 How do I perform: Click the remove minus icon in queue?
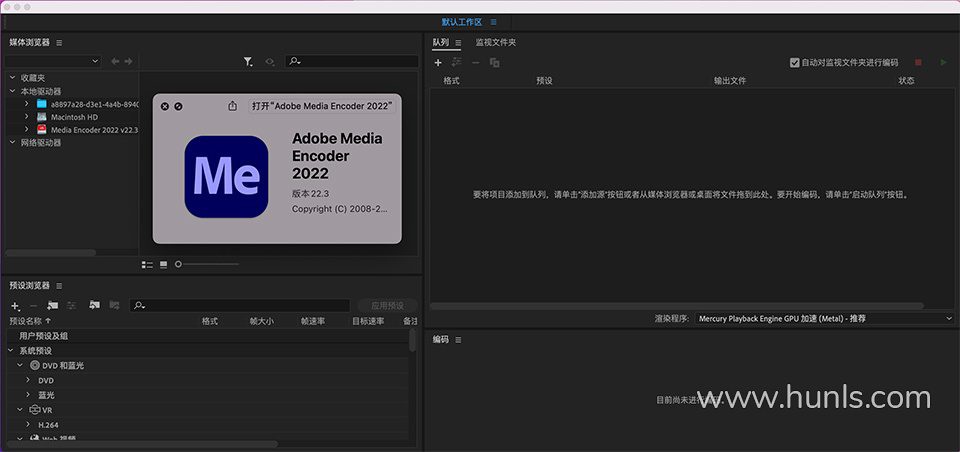tap(476, 62)
